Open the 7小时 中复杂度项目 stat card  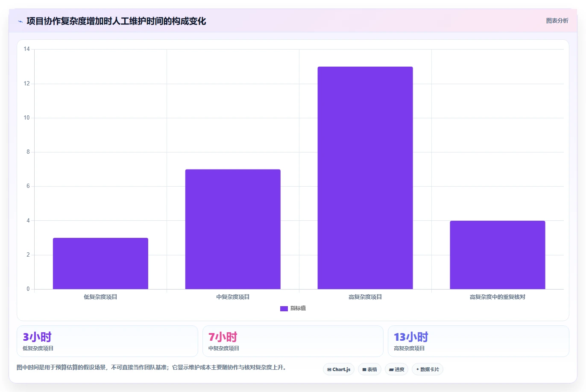[293, 341]
